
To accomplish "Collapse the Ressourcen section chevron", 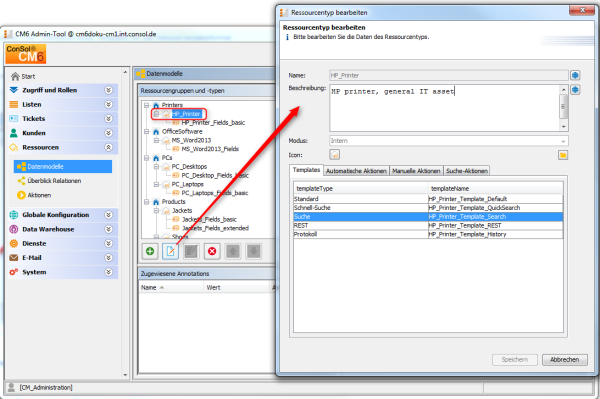I will click(109, 147).
